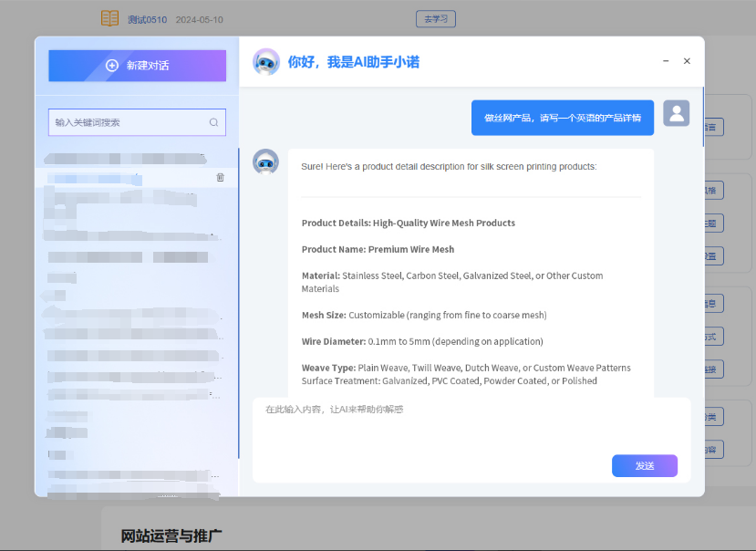Click the robot avatar in the dialog header

(266, 62)
